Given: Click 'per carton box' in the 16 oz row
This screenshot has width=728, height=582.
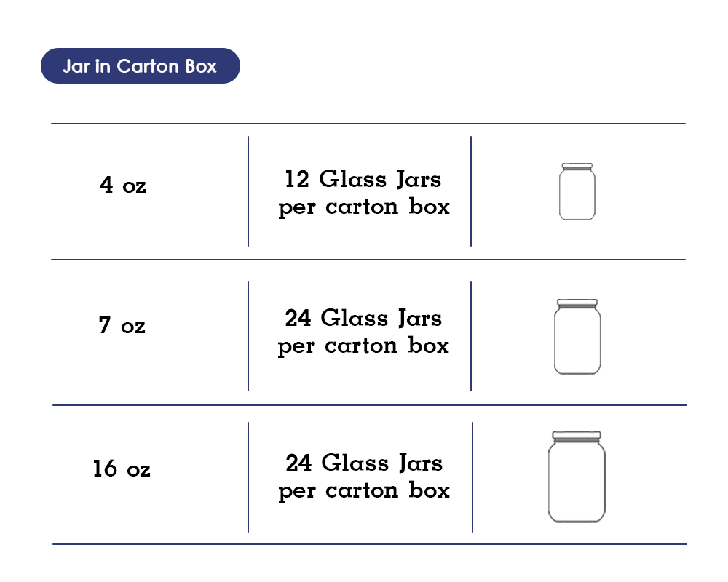Looking at the screenshot, I should coord(364,491).
